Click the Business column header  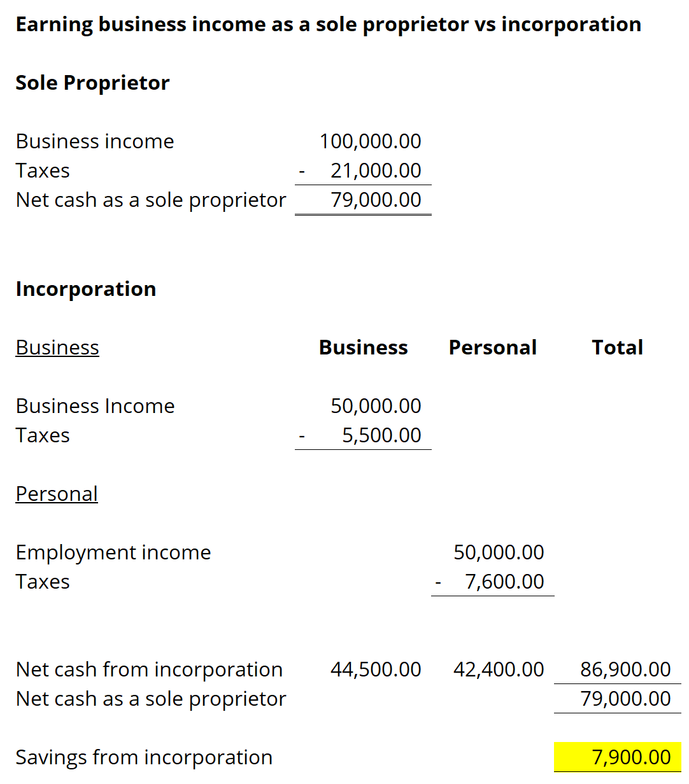[x=364, y=347]
